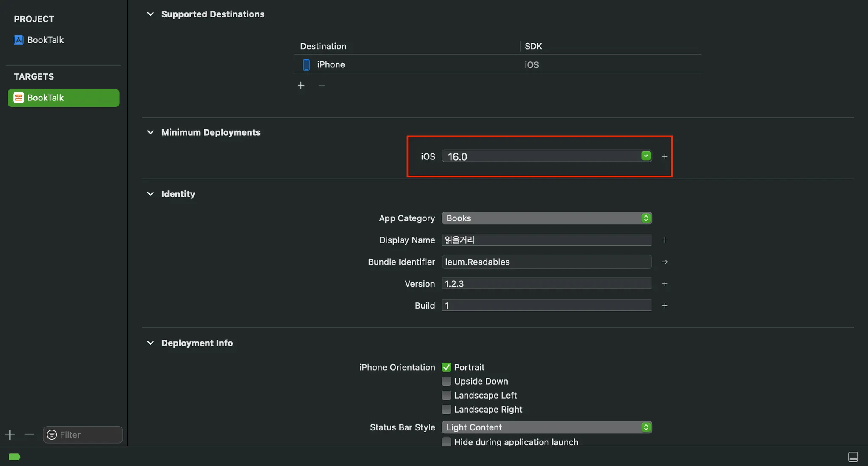
Task: Click plus icon next to Version field
Action: tap(665, 284)
